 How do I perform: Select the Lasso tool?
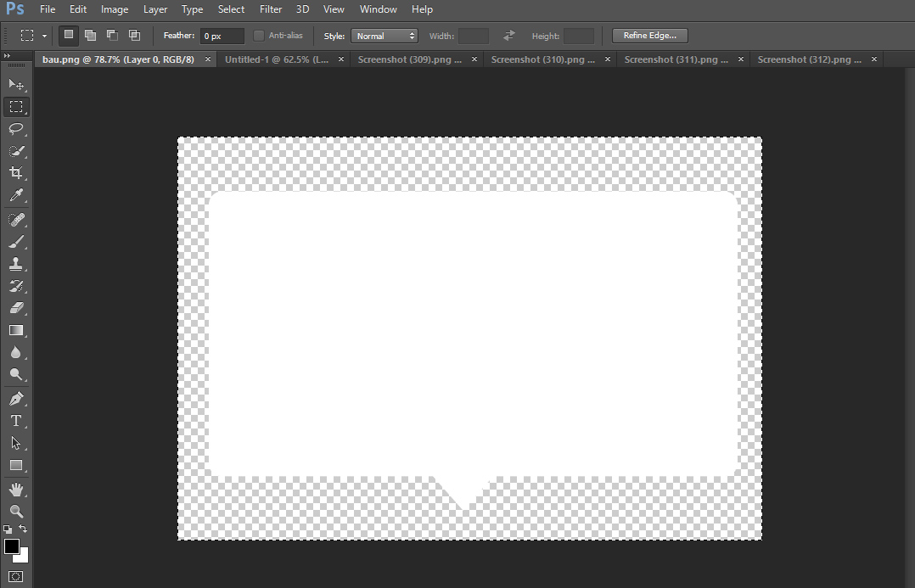[16, 128]
